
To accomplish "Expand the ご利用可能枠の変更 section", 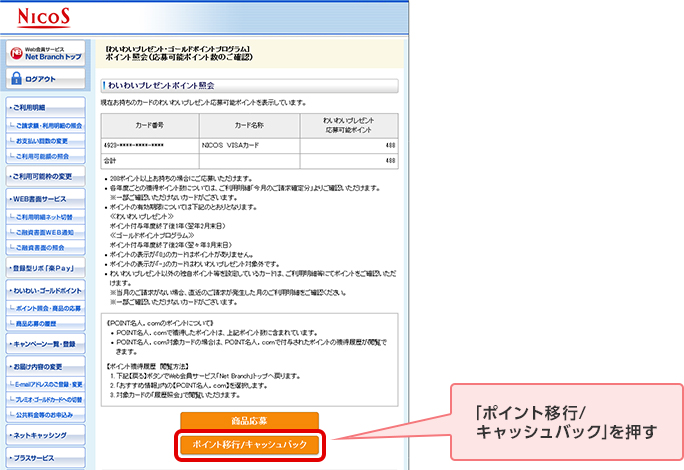I will point(46,176).
